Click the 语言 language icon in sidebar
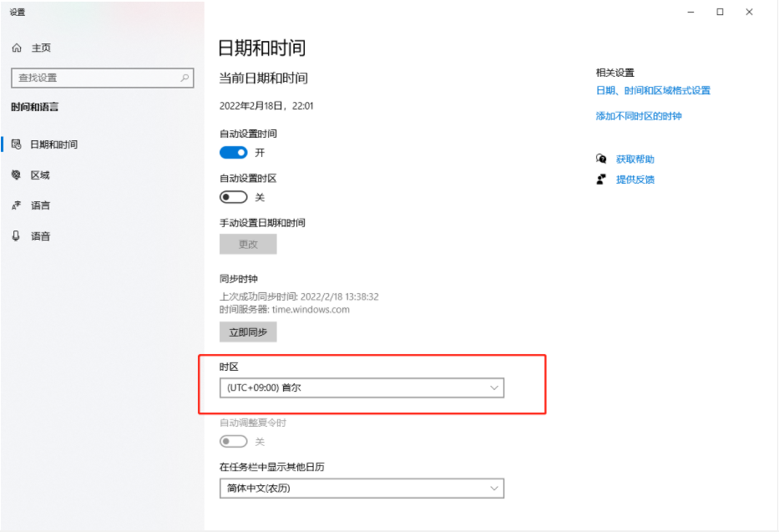 17,205
